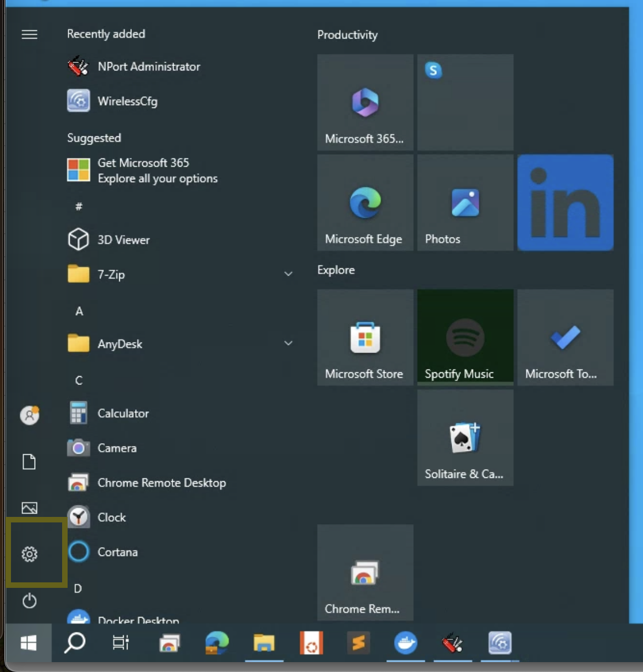Open the Microsoft To Do tile

pyautogui.click(x=566, y=338)
